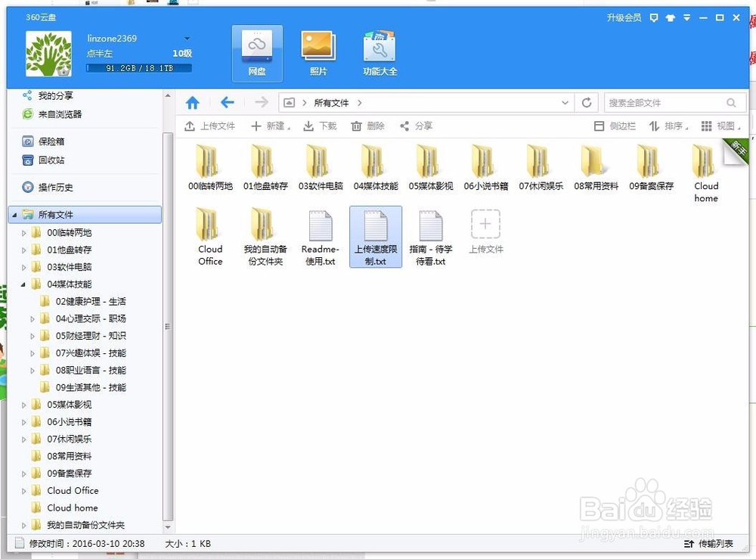Open the 04媒体技能 folder in file grid
This screenshot has height=559, width=756.
(376, 167)
